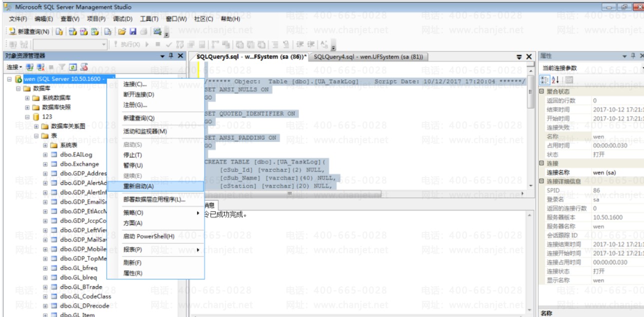Click the 连接名称 value wen (sa)
Screen dimensions: 644x317
[604, 172]
